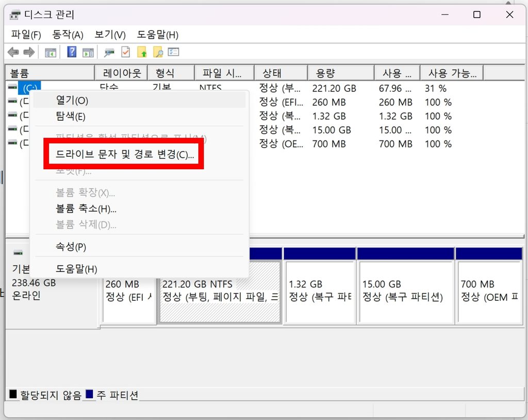
Task: Click the document with red checkmark icon
Action: (126, 52)
